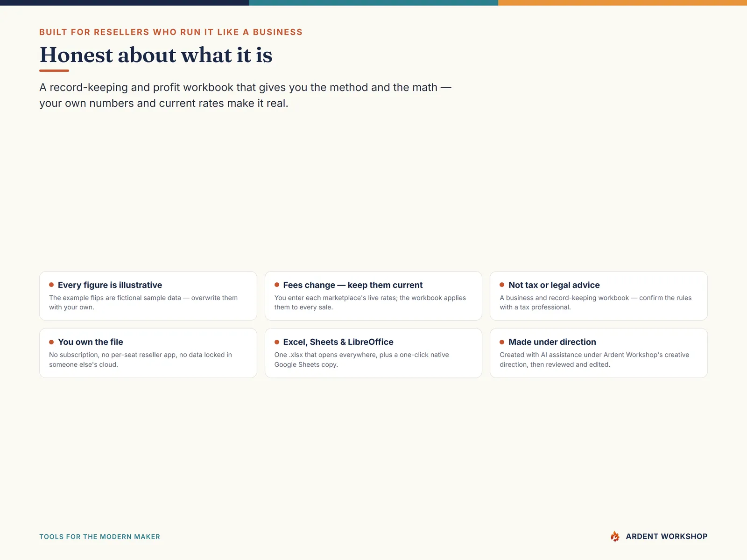The height and width of the screenshot is (560, 747).
Task: Click the bullet dot beside Made under direction
Action: pos(502,342)
